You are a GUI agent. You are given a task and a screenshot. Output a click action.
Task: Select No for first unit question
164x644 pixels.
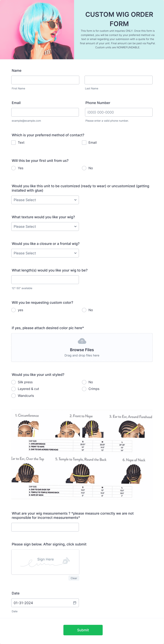pos(84,168)
